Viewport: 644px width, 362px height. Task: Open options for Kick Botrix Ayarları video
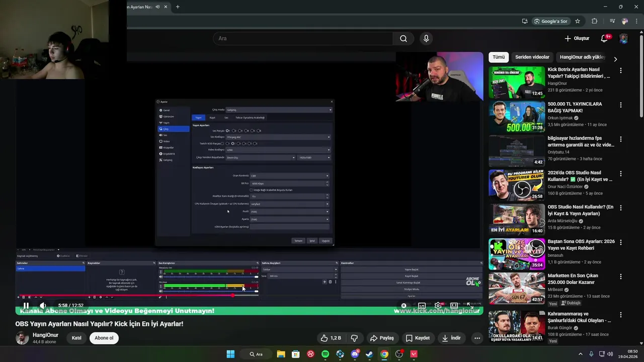point(620,71)
